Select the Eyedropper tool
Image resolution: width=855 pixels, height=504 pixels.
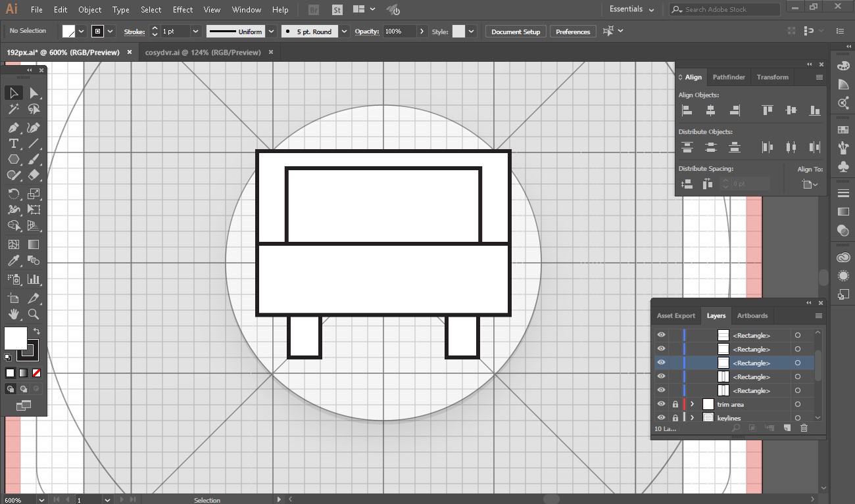point(14,261)
